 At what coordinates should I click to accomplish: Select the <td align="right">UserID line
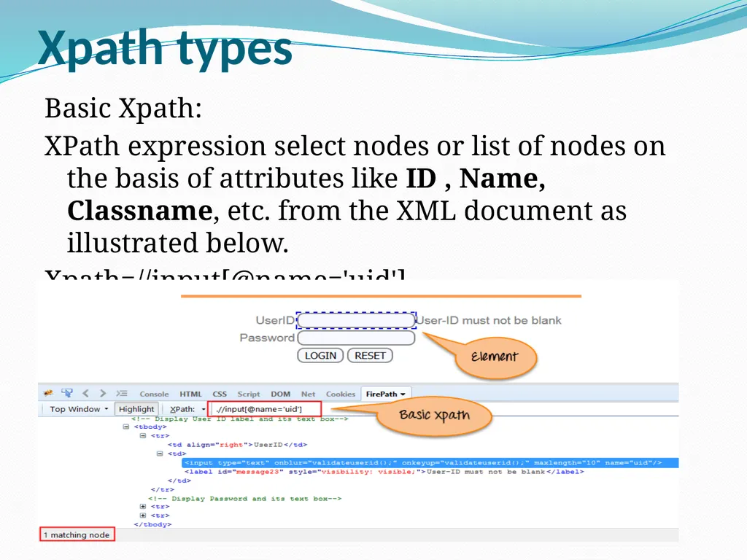[237, 444]
